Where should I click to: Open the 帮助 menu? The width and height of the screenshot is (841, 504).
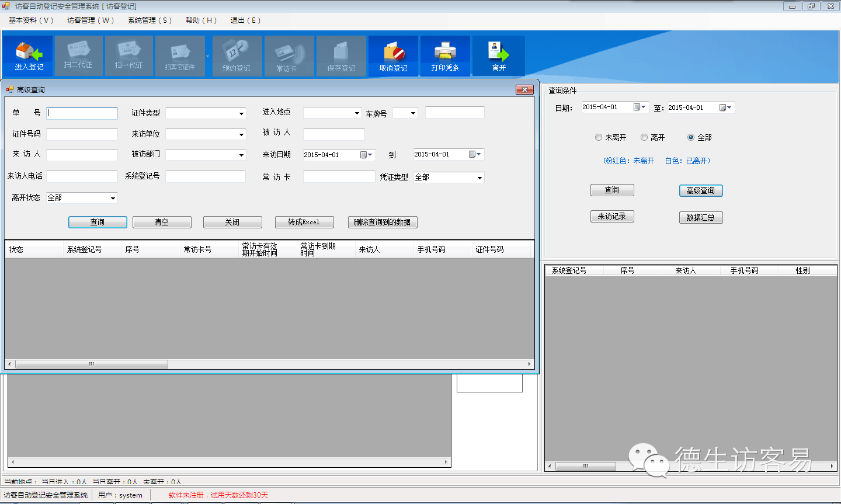point(201,20)
